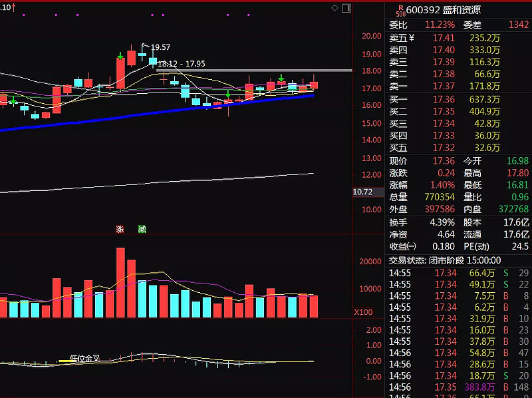
Task: Open the stock title 600392 盛和资源
Action: pyautogui.click(x=443, y=10)
